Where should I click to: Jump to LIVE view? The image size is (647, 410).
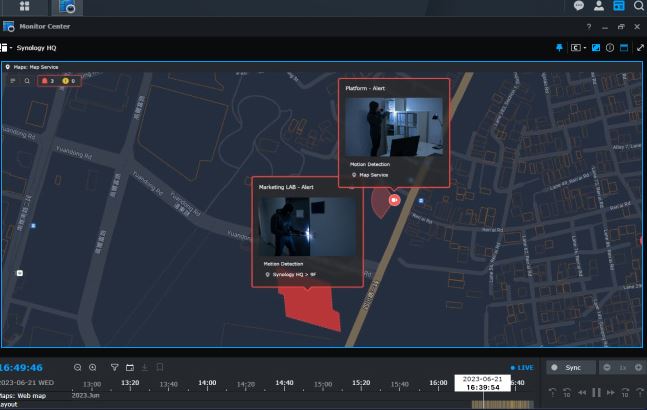[x=522, y=368]
